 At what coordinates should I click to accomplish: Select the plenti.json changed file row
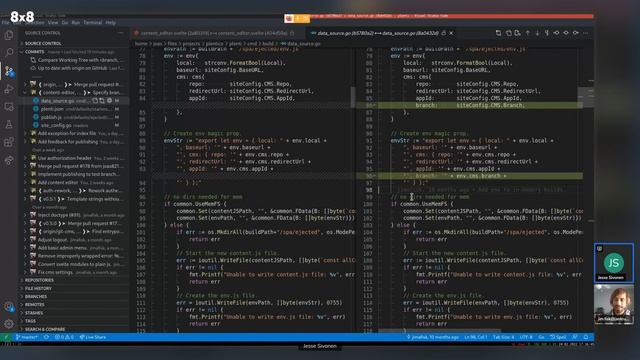tap(75, 109)
